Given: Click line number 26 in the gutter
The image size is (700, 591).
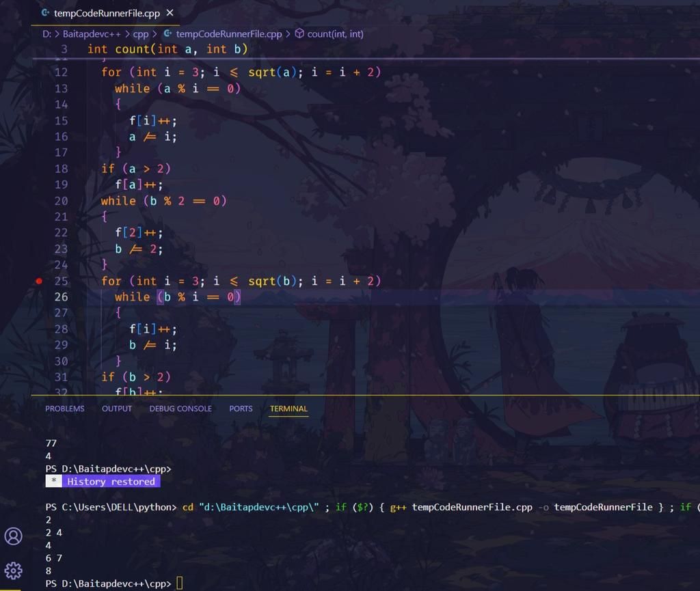Looking at the screenshot, I should [x=61, y=297].
